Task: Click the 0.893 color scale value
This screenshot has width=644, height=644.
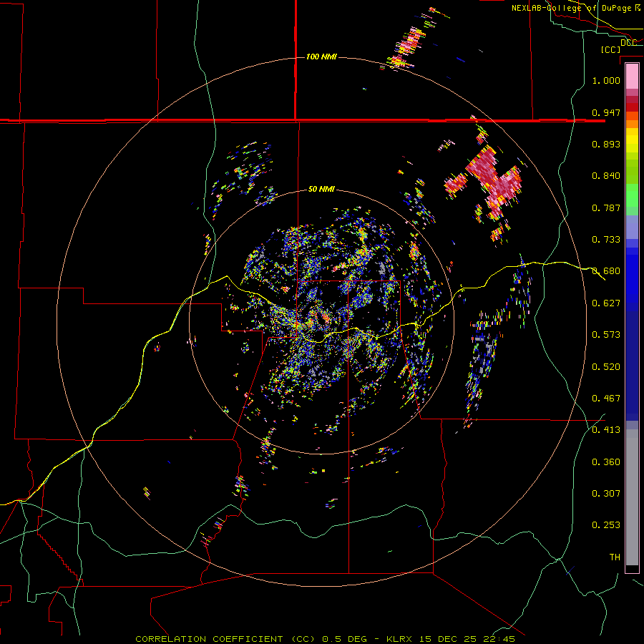Action: [606, 144]
